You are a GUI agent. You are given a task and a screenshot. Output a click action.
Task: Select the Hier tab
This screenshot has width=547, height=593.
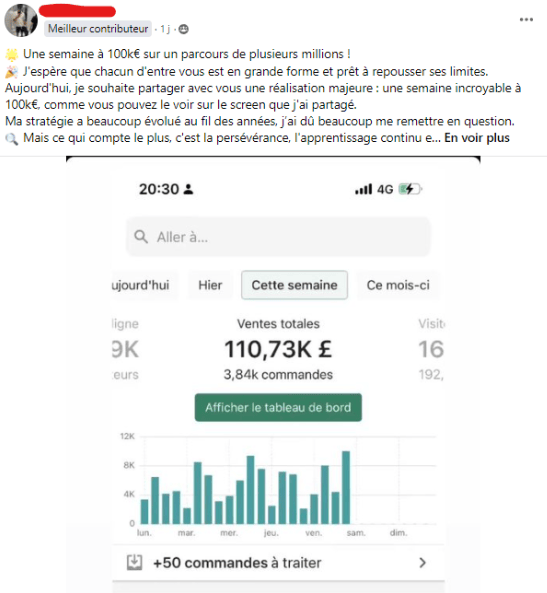click(210, 285)
